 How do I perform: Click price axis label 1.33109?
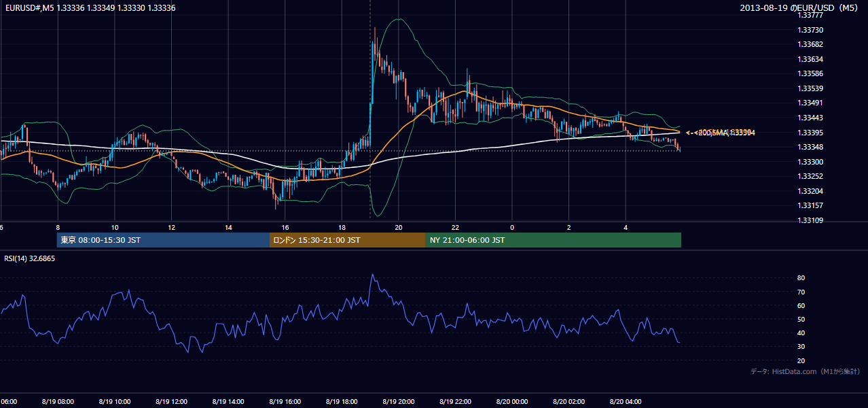tap(810, 220)
